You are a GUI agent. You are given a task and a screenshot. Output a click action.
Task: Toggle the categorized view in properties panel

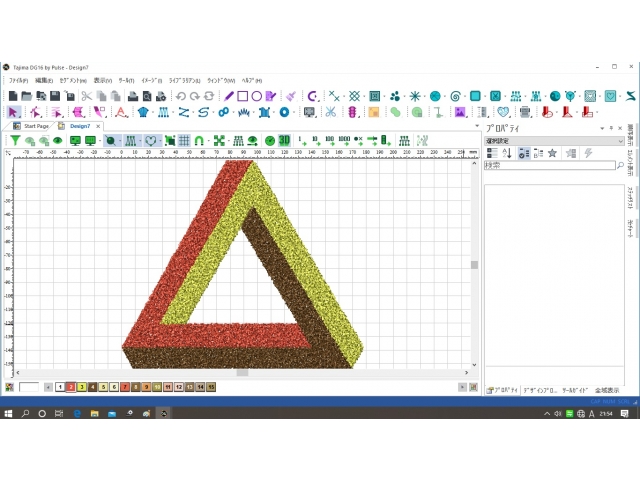pyautogui.click(x=492, y=153)
